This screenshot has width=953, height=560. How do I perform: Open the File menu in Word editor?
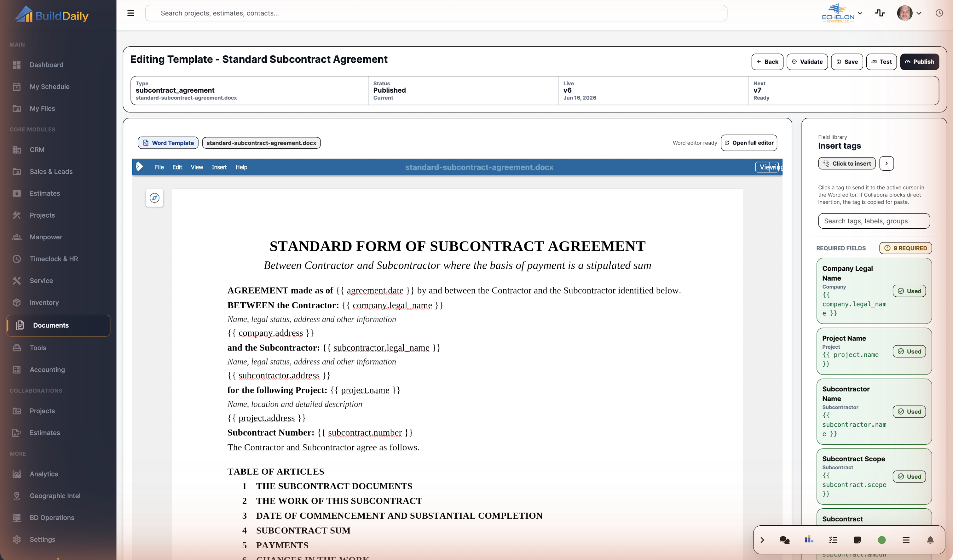point(159,167)
